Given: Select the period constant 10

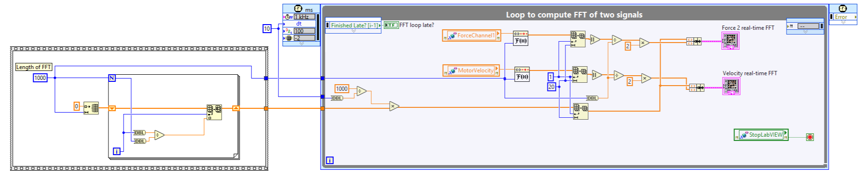Looking at the screenshot, I should coord(267,29).
